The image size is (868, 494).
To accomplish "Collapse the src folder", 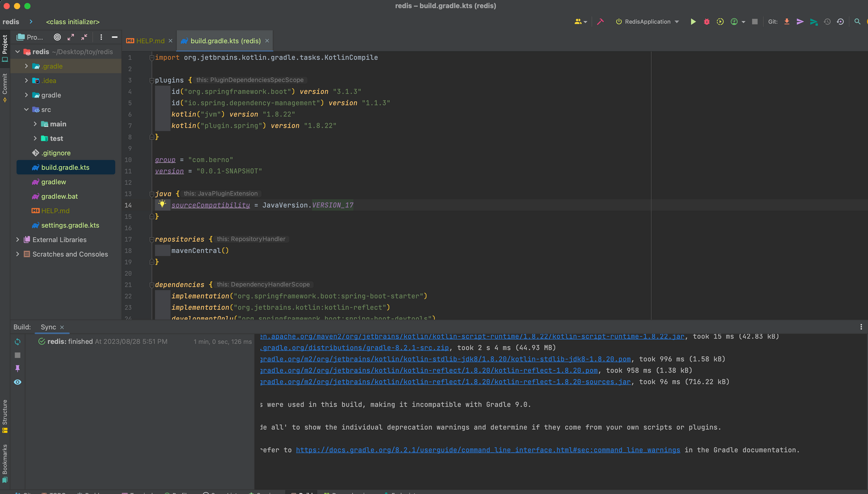I will 27,109.
